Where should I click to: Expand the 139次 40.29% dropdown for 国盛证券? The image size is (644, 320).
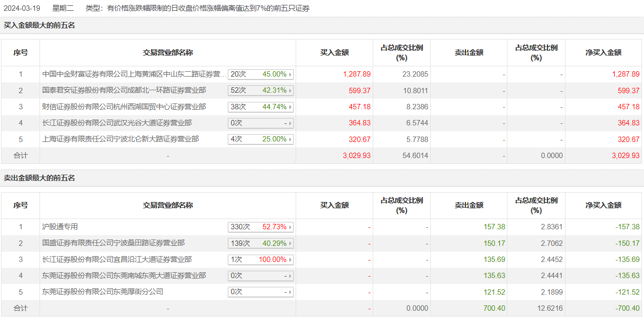[x=261, y=243]
